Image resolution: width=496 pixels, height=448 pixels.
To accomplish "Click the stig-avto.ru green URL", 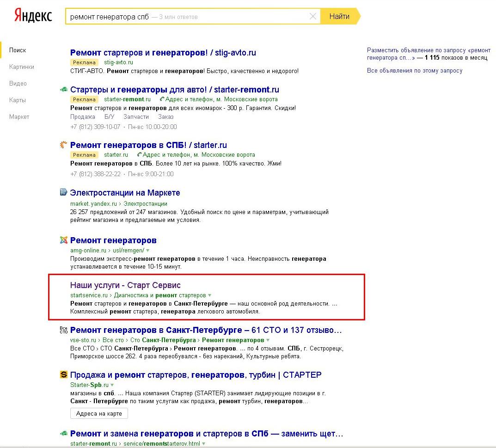I will (x=118, y=62).
